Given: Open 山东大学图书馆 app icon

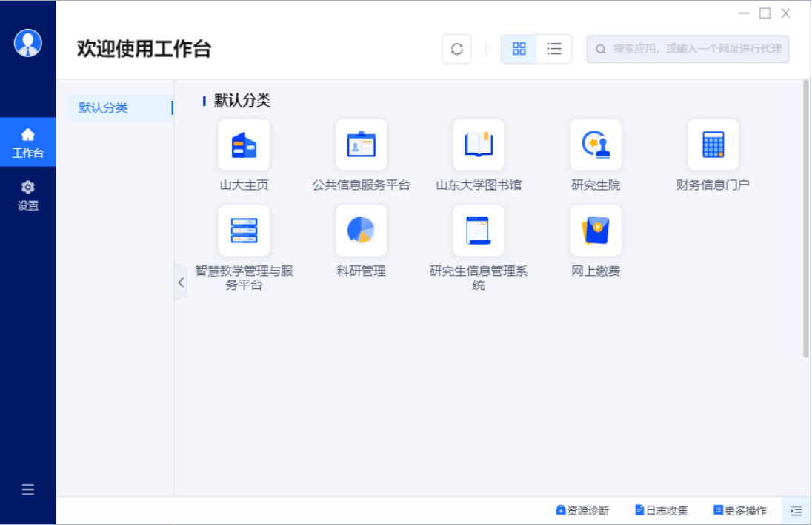Looking at the screenshot, I should [x=479, y=145].
